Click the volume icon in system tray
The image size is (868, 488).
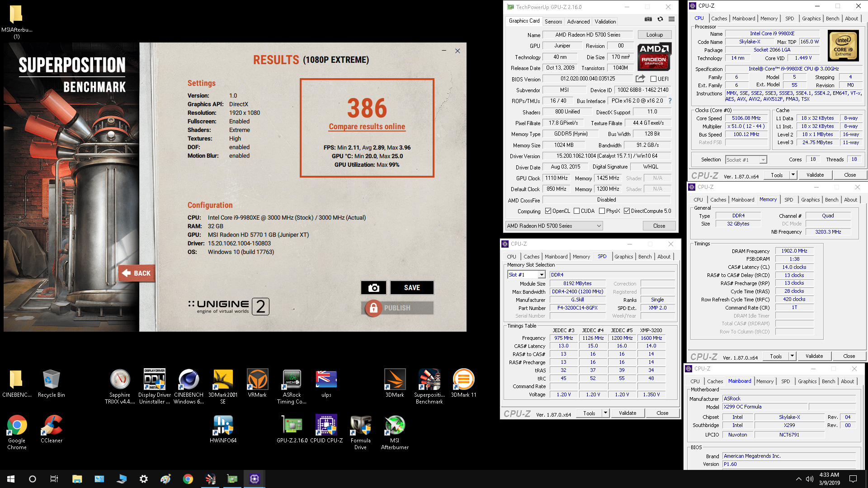[810, 479]
